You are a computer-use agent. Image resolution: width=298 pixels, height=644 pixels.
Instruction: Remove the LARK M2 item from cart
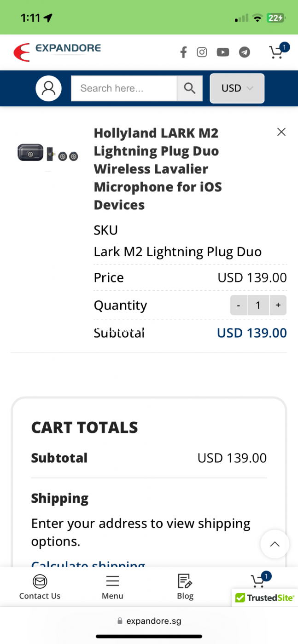pos(281,132)
